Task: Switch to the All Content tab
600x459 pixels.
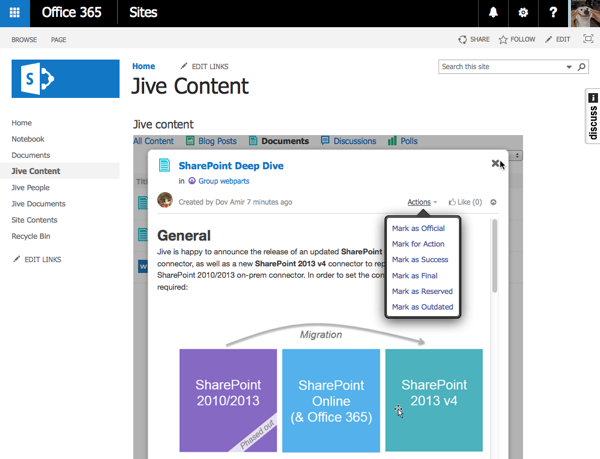Action: click(x=153, y=141)
